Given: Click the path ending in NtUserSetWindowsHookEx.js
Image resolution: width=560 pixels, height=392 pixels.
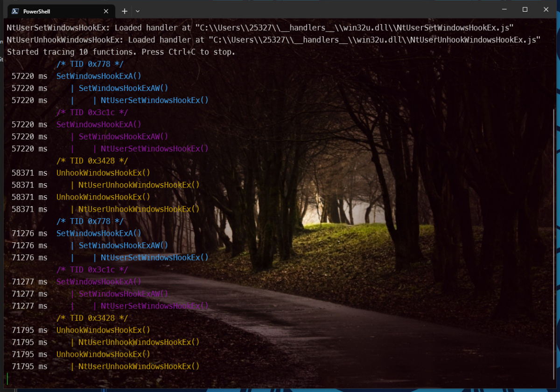Looking at the screenshot, I should click(355, 28).
